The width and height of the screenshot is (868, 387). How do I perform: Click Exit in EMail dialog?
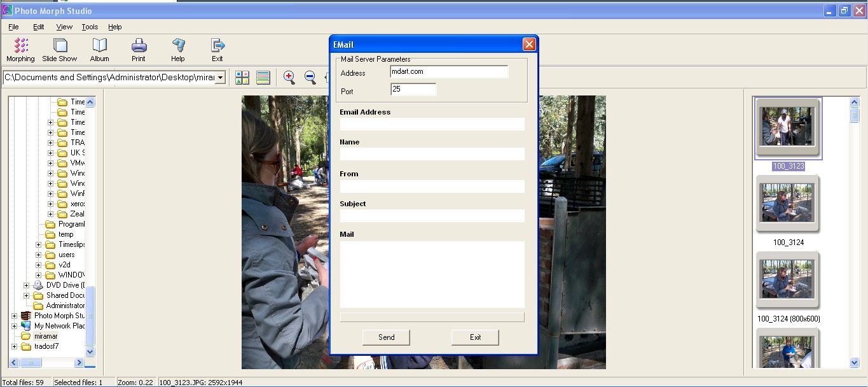(475, 337)
